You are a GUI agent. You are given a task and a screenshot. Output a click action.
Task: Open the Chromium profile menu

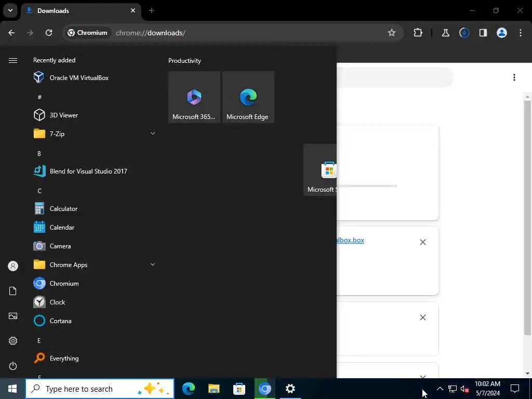click(x=501, y=33)
